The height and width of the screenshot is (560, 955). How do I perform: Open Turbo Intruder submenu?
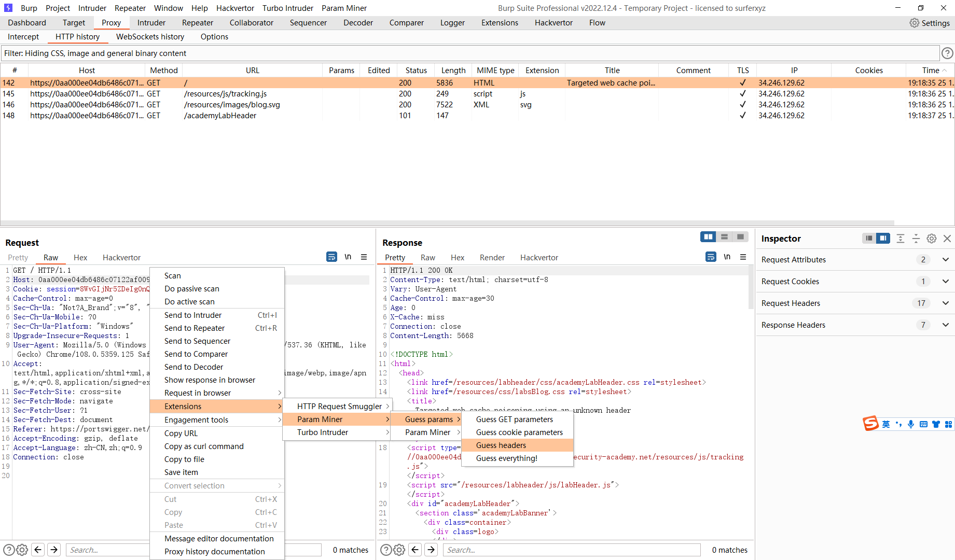[x=337, y=432]
